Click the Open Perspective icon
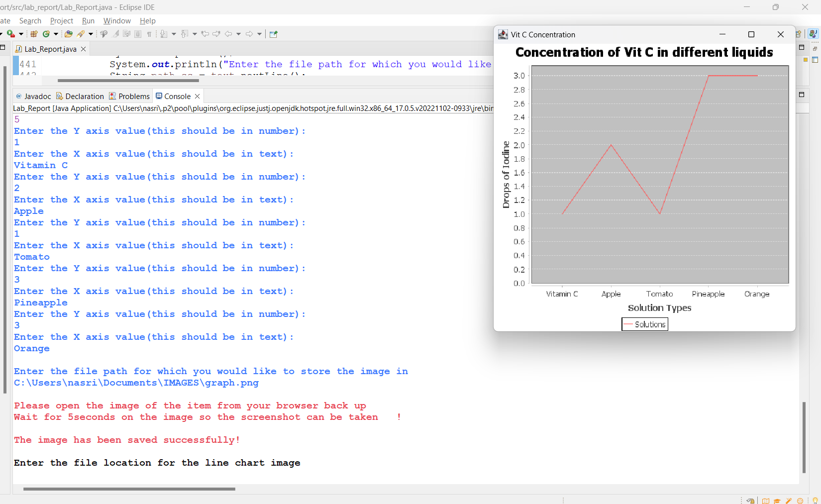This screenshot has width=821, height=504. [x=799, y=34]
